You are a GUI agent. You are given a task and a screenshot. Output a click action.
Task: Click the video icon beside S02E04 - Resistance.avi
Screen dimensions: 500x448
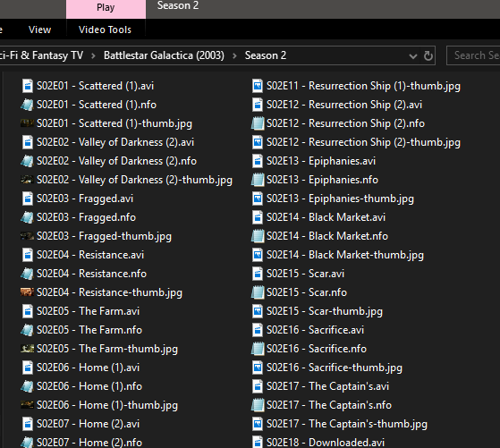tap(28, 255)
